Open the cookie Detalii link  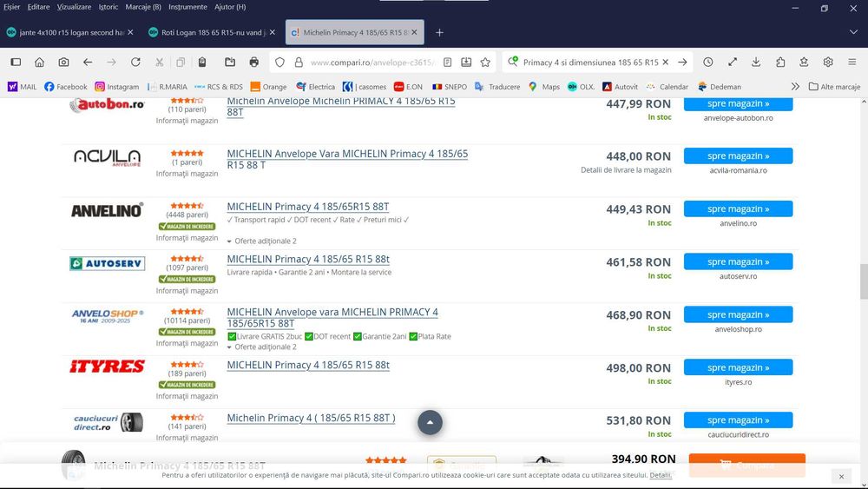pyautogui.click(x=660, y=475)
